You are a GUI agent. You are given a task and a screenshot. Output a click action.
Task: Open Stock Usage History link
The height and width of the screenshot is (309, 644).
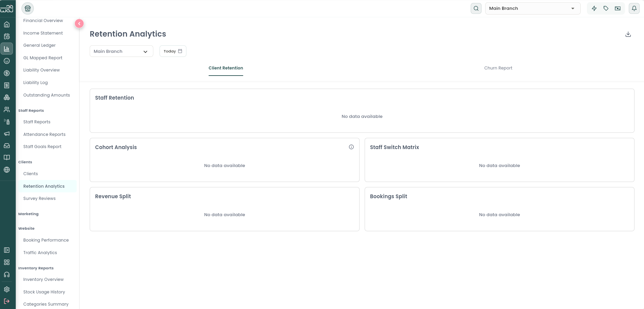tap(44, 292)
